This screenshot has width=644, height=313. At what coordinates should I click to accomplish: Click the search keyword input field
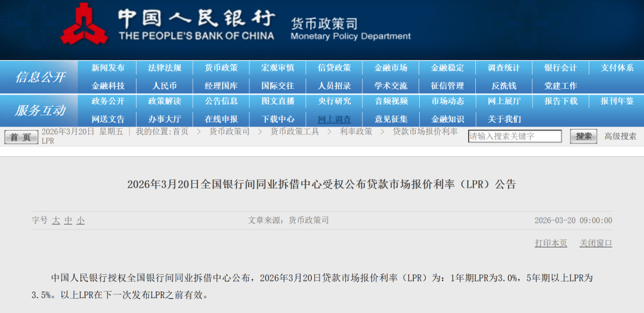[x=515, y=137]
